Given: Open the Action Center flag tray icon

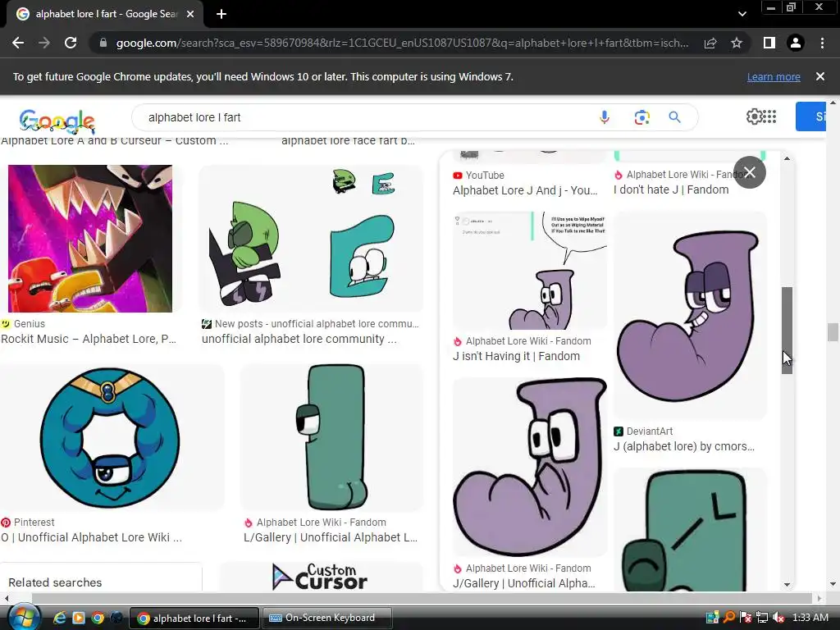Looking at the screenshot, I should click(x=746, y=618).
